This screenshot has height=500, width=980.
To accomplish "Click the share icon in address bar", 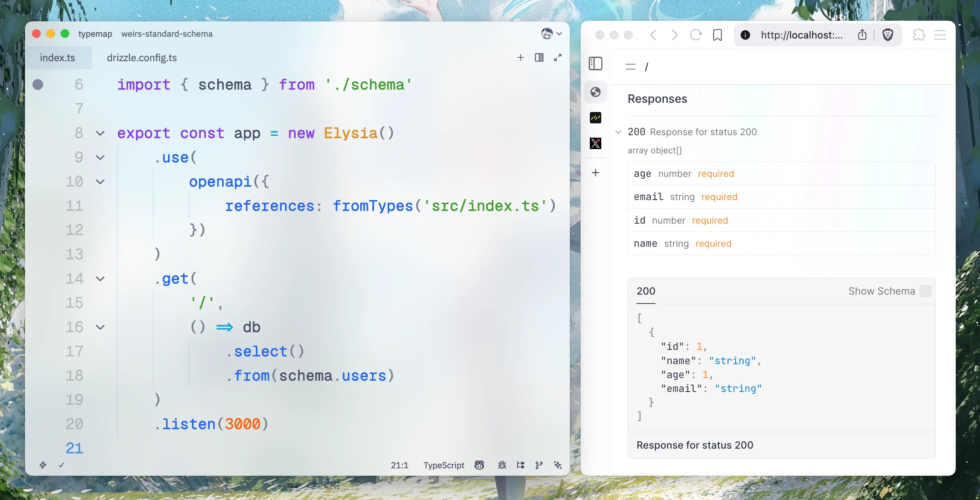I will click(862, 35).
